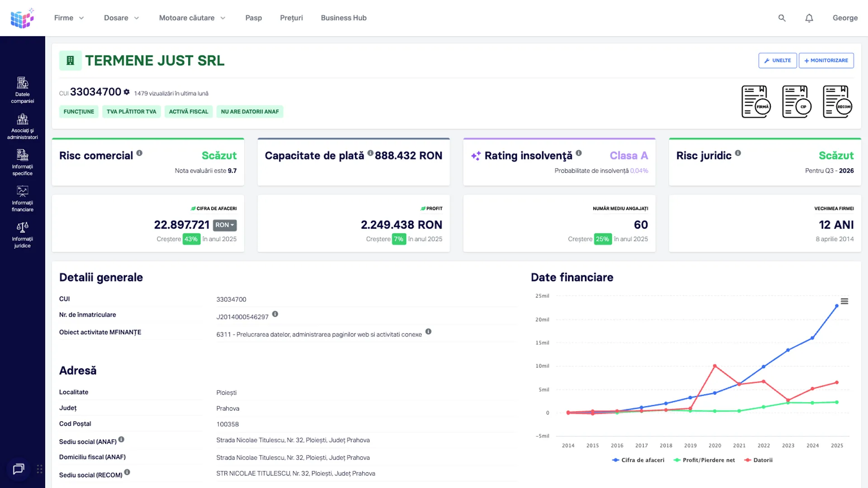Go to the Pasp page

(x=254, y=18)
